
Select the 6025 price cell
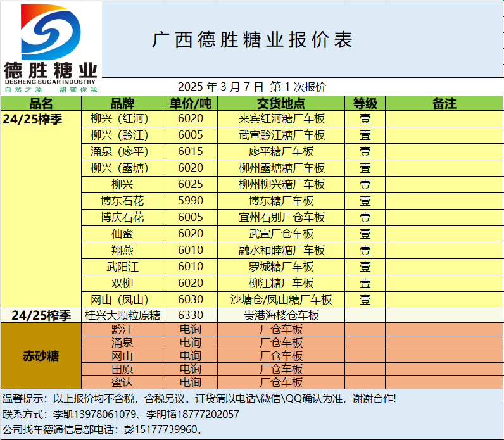click(x=191, y=184)
